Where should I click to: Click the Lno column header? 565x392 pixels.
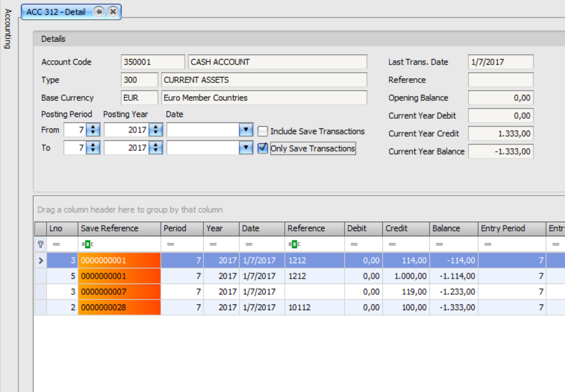62,229
